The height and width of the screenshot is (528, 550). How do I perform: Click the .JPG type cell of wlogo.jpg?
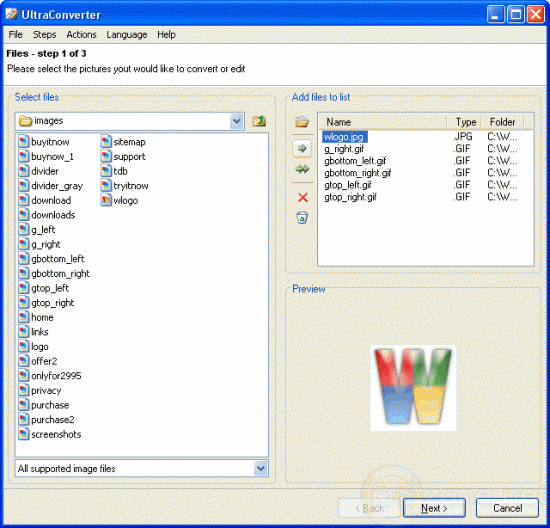click(463, 136)
